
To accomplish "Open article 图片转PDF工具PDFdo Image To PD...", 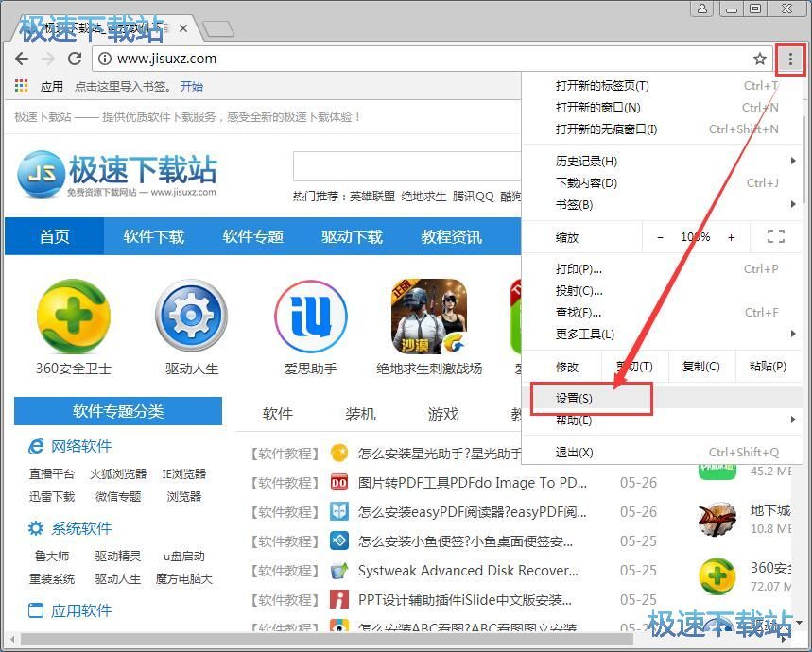I will tap(473, 483).
